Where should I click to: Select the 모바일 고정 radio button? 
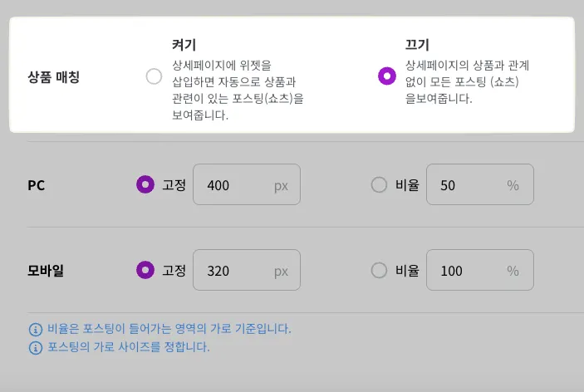pyautogui.click(x=145, y=270)
